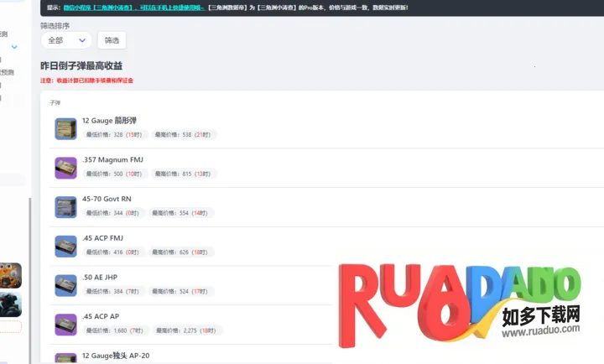The image size is (604, 364).
Task: Click the dashed orange box in sidebar
Action: 11,327
